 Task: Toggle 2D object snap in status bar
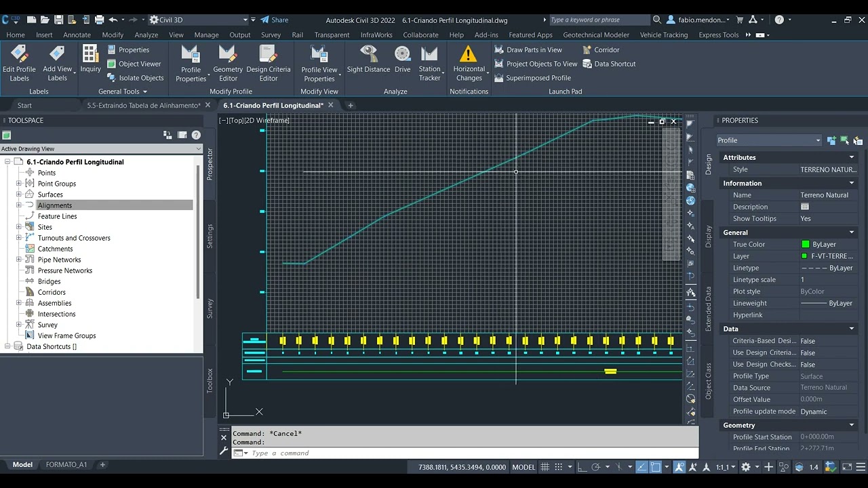pos(656,467)
